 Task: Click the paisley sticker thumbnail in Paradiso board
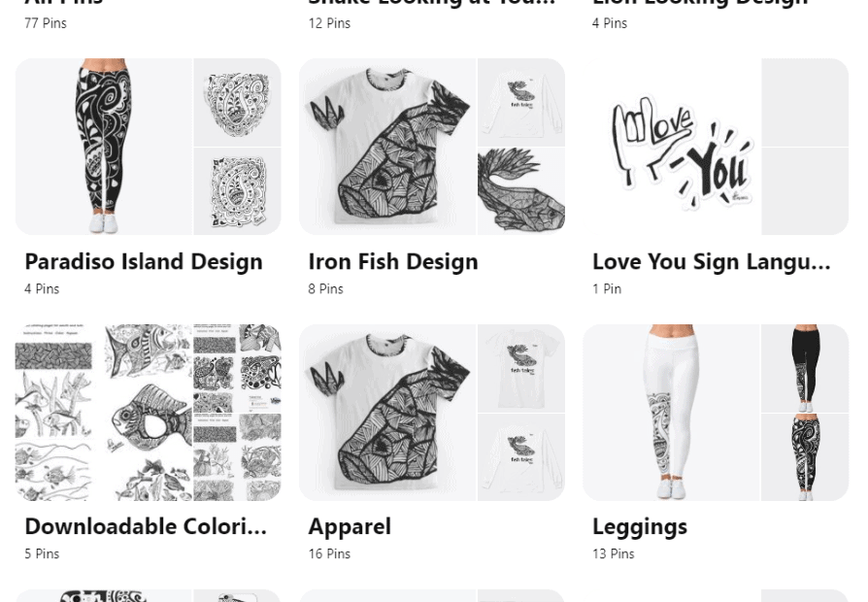pos(238,191)
